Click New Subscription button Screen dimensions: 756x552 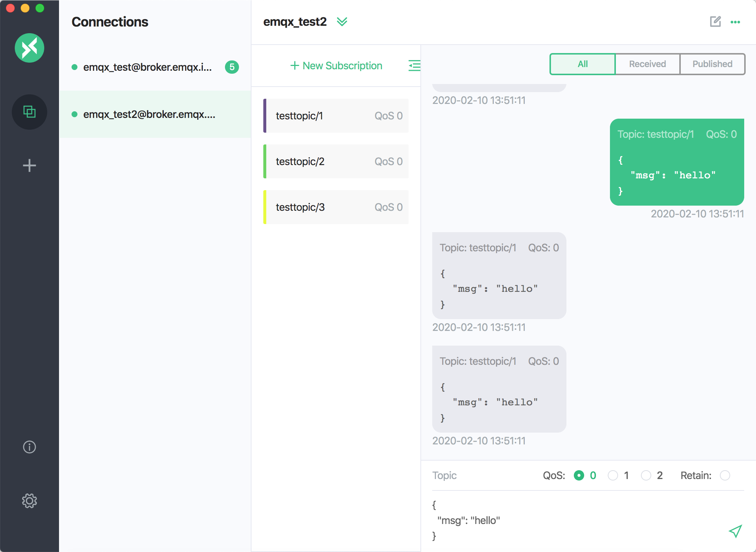tap(336, 66)
